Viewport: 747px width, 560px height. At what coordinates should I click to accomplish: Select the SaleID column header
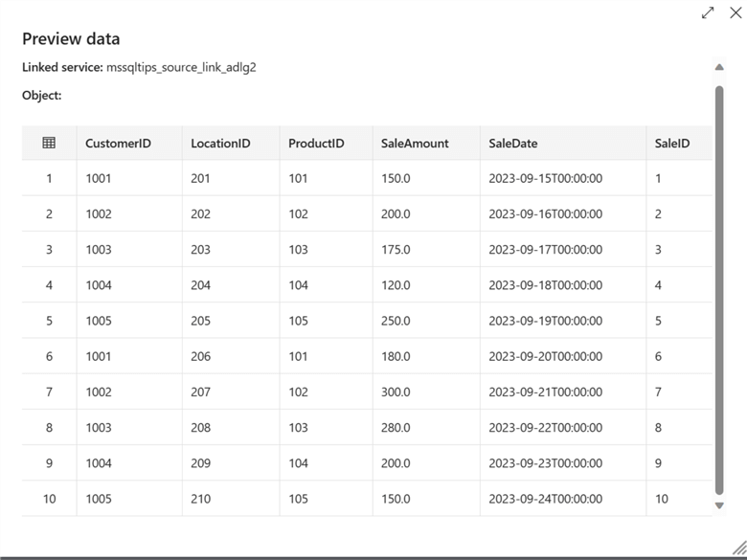pos(671,144)
